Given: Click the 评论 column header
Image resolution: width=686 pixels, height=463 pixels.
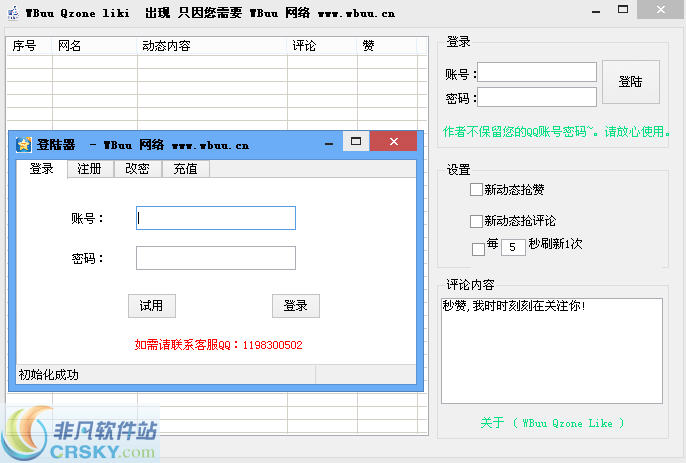Looking at the screenshot, I should pos(322,46).
